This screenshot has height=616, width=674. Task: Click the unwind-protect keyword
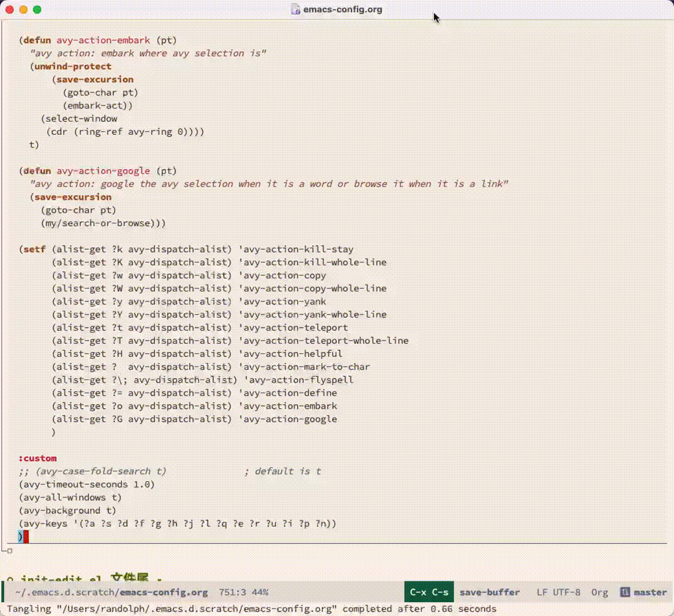72,66
